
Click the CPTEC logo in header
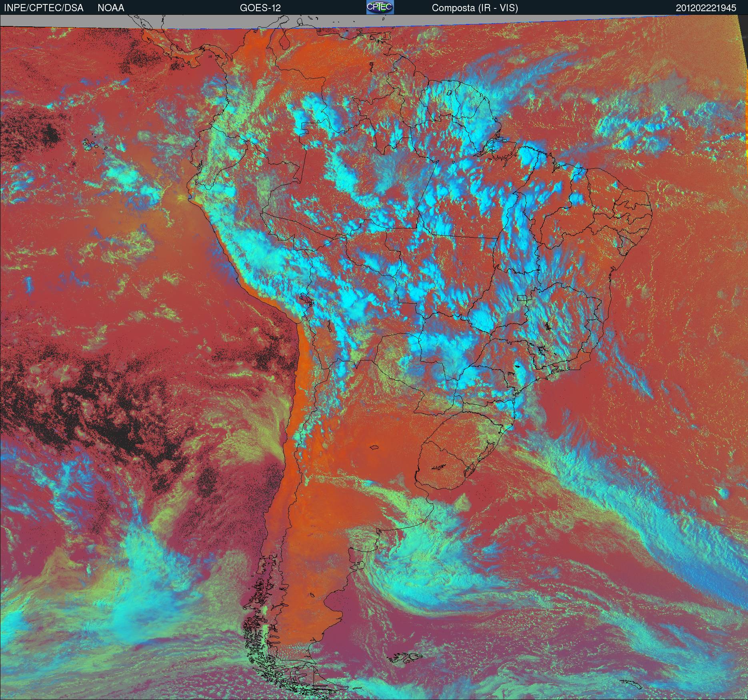pos(380,7)
